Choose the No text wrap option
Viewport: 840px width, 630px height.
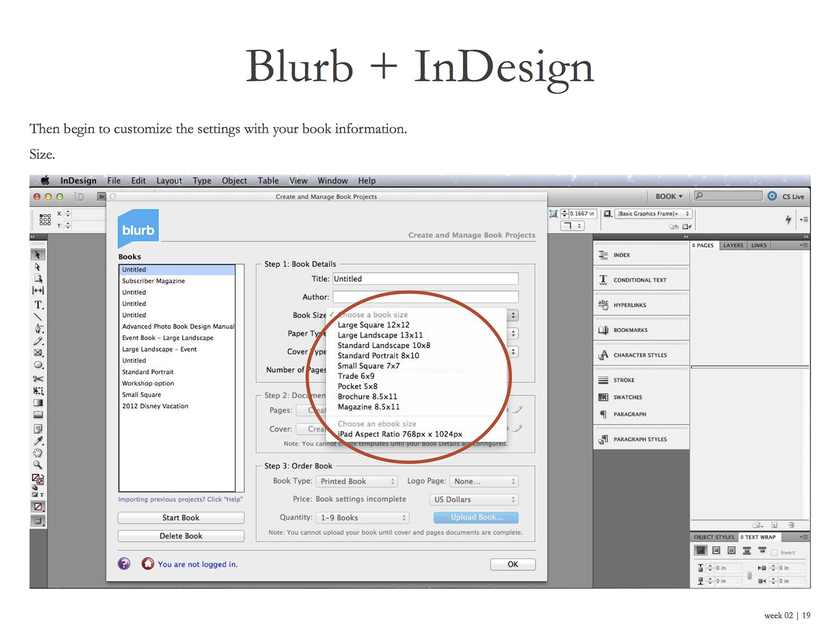700,550
